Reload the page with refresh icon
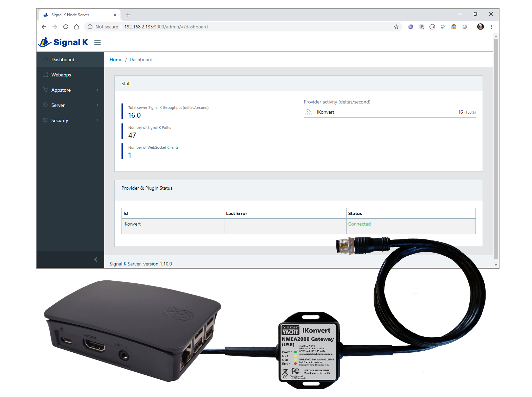 coord(66,27)
